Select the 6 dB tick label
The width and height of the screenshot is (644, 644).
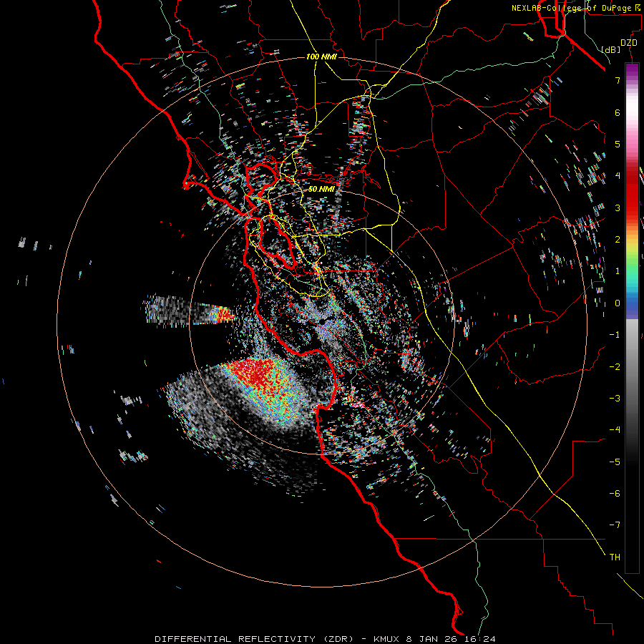[x=618, y=112]
